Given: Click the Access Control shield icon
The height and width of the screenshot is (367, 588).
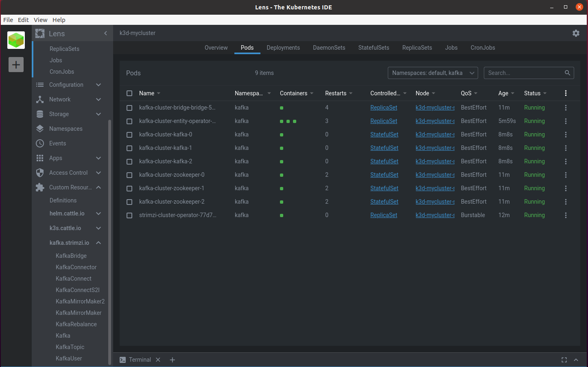Looking at the screenshot, I should pos(40,173).
